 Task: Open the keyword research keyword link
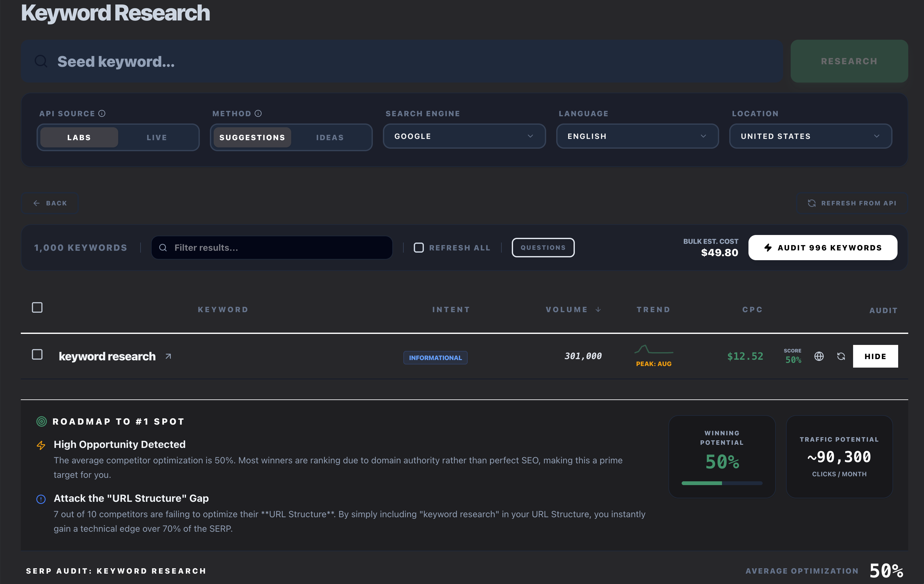pos(107,356)
